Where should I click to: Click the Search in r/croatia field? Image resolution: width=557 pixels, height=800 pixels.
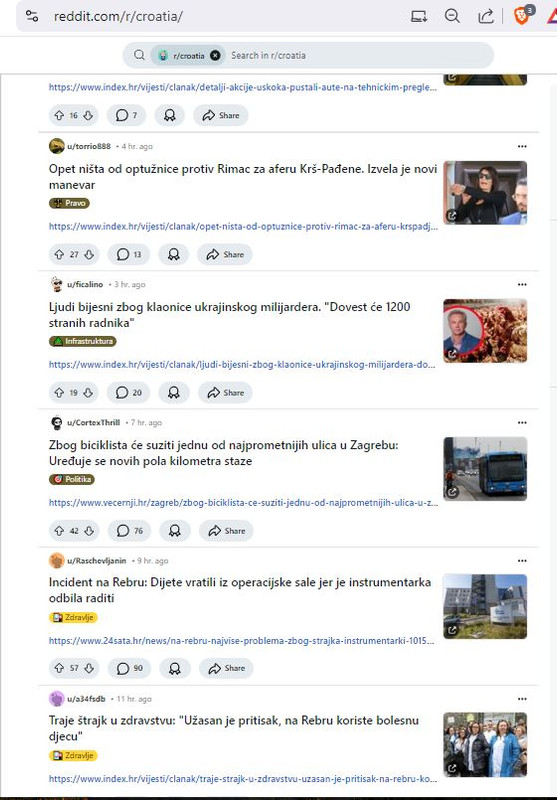pos(357,56)
